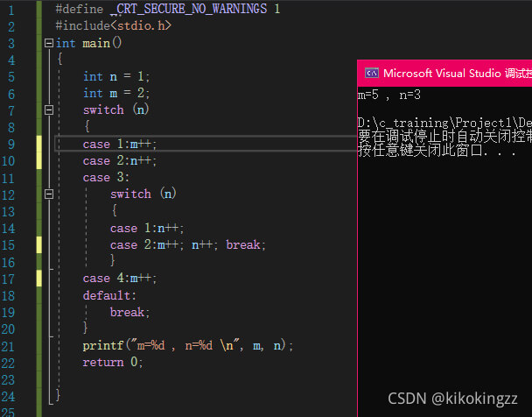Screen dimensions: 532x417
Task: Click the debug console window icon
Action: [370, 74]
